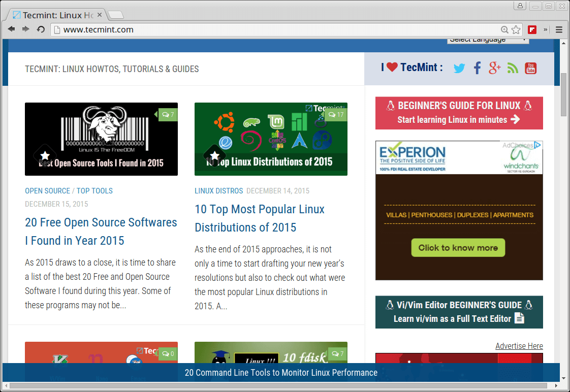This screenshot has height=392, width=570.
Task: Click the Tecmint Linux Howtos page heading
Action: 112,69
